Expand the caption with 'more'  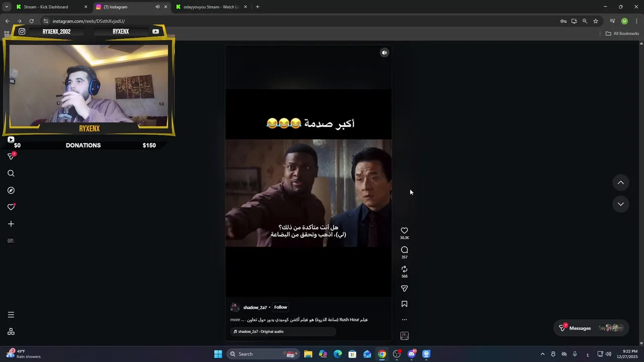(235, 320)
